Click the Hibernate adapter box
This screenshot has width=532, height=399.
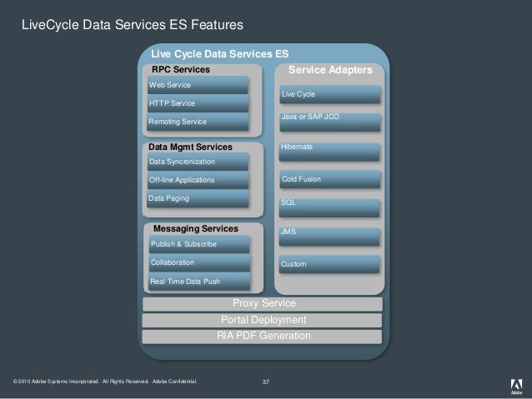[329, 152]
